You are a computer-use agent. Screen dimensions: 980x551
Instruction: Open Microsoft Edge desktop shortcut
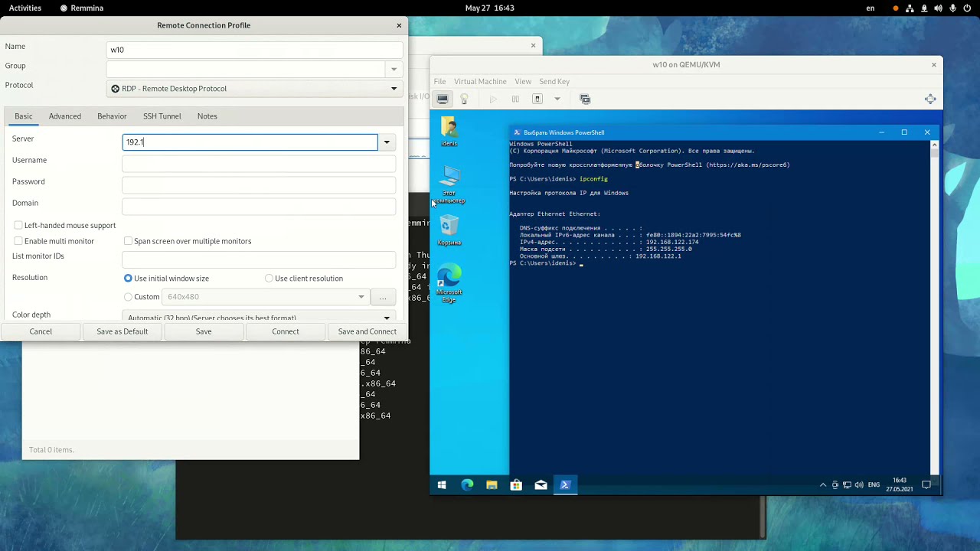point(449,283)
